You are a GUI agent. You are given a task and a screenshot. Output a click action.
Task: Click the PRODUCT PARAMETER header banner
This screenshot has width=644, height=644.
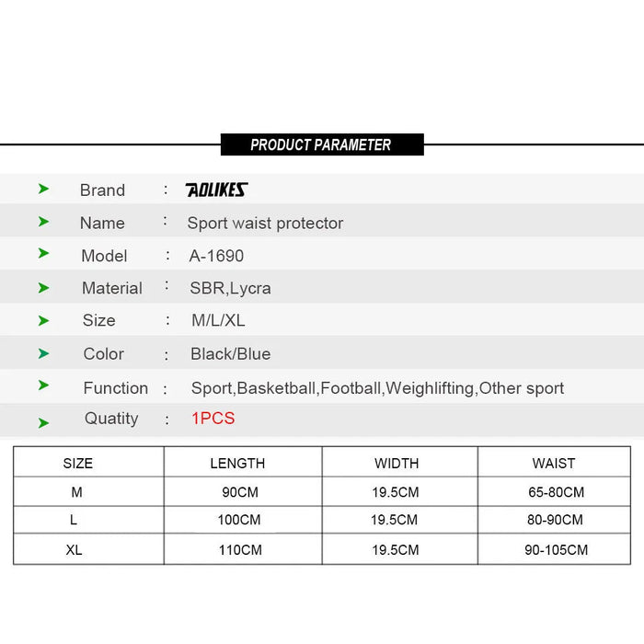click(321, 144)
